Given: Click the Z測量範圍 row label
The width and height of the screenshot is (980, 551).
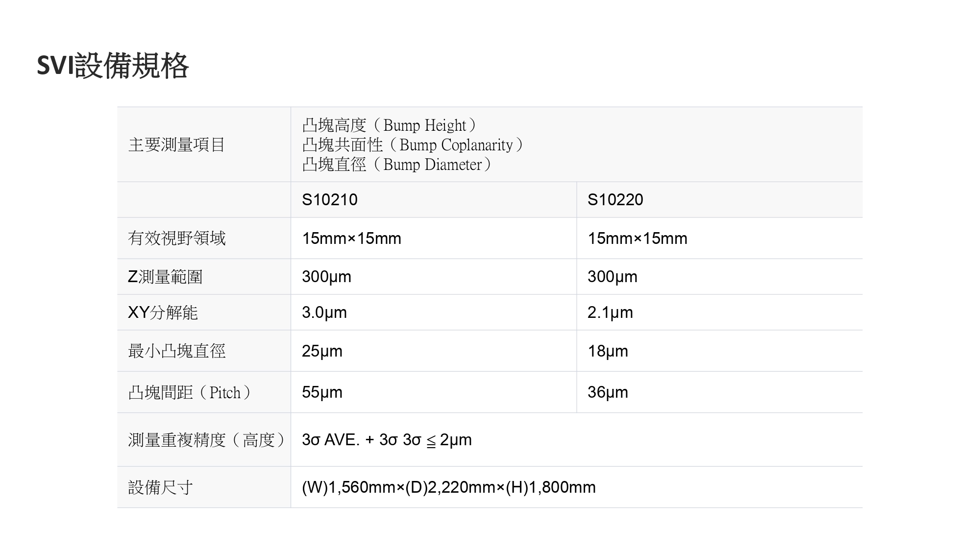Looking at the screenshot, I should click(x=165, y=277).
